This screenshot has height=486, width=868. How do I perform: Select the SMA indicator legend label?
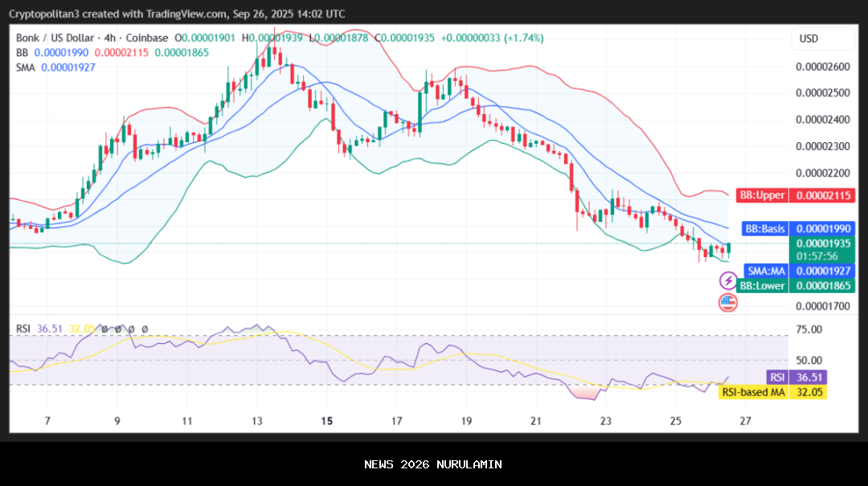click(x=26, y=67)
